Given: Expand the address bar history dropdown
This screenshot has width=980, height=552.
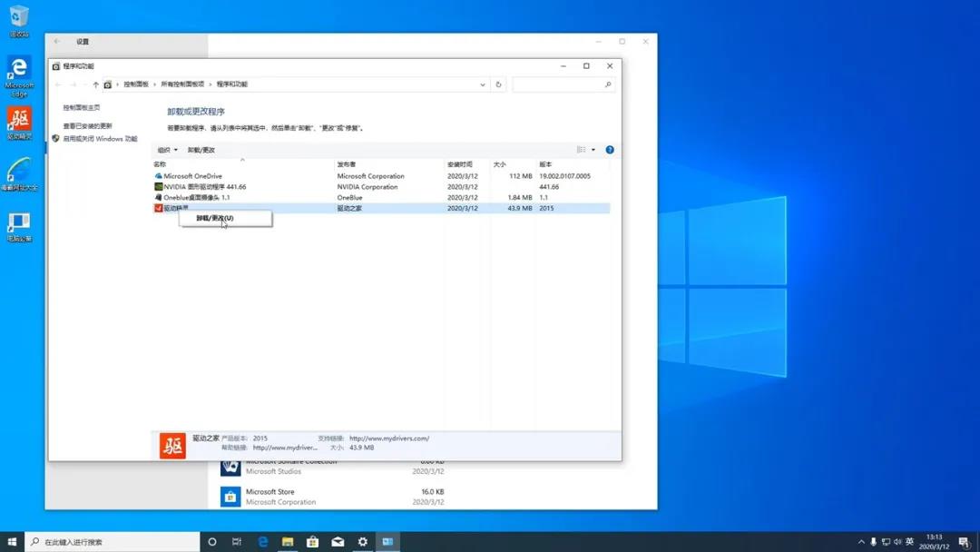Looking at the screenshot, I should tap(483, 84).
